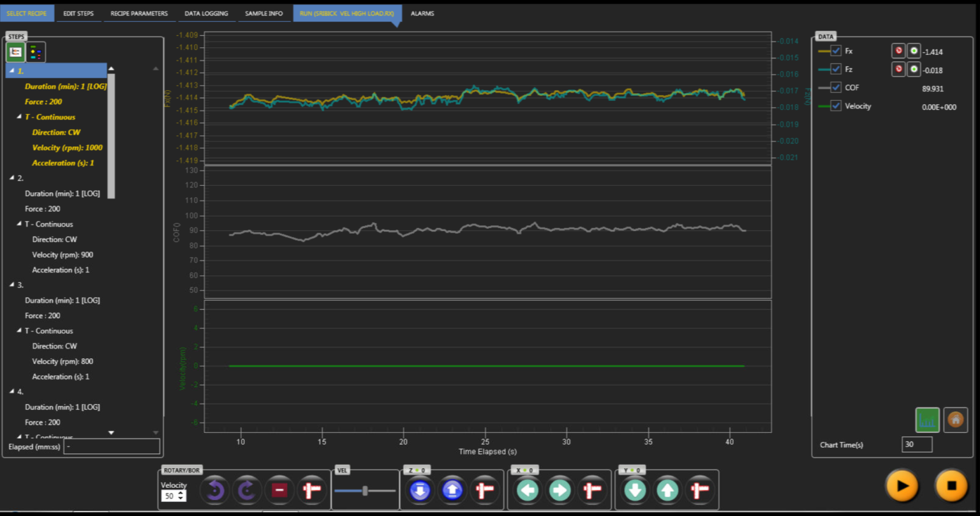980x516 pixels.
Task: Open the green chart view icon
Action: tap(927, 420)
